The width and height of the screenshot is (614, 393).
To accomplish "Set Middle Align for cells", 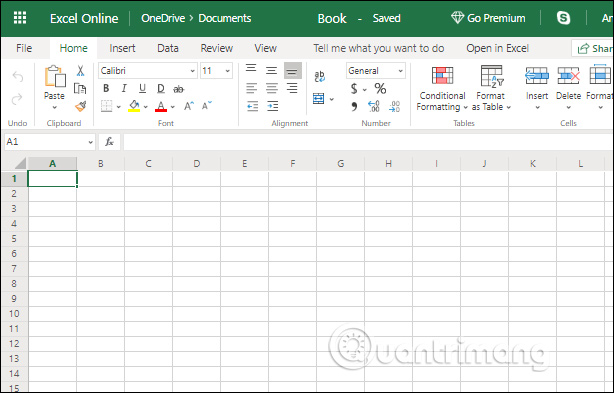I will (271, 71).
